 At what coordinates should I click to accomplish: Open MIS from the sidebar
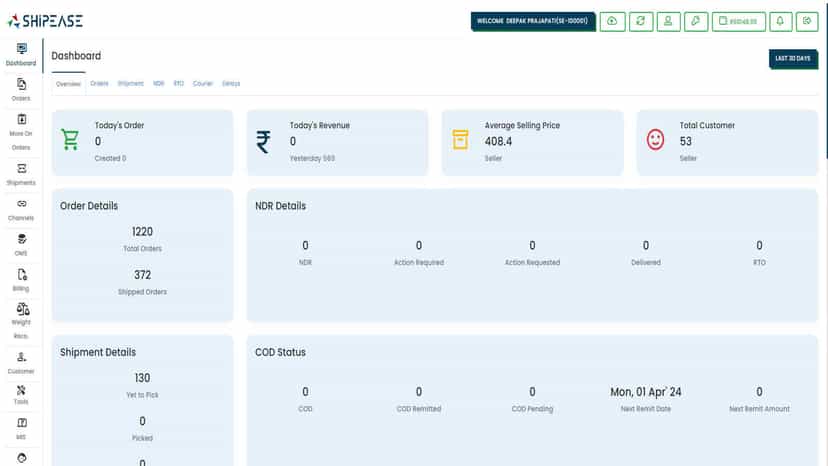coord(21,428)
